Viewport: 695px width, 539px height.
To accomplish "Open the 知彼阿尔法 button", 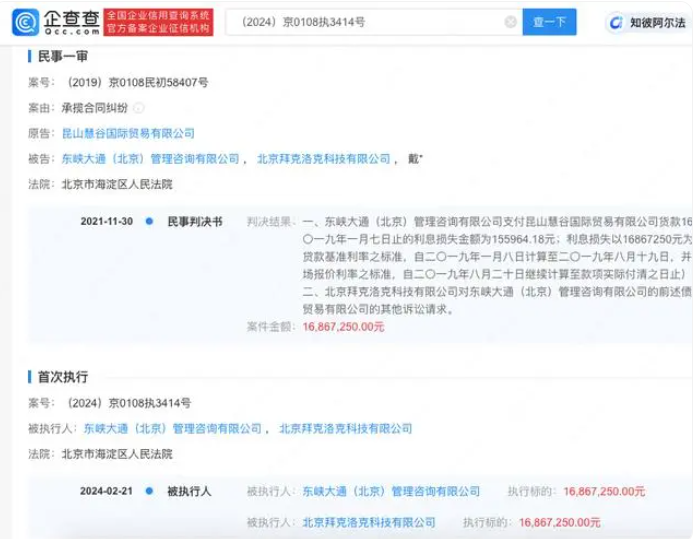I will pyautogui.click(x=648, y=22).
